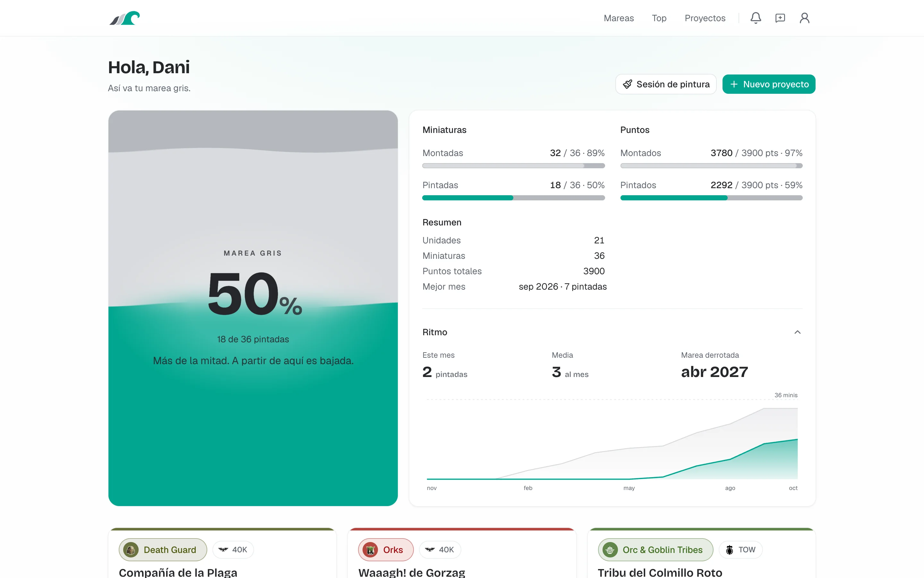924x578 pixels.
Task: Open the user profile icon
Action: pos(805,18)
